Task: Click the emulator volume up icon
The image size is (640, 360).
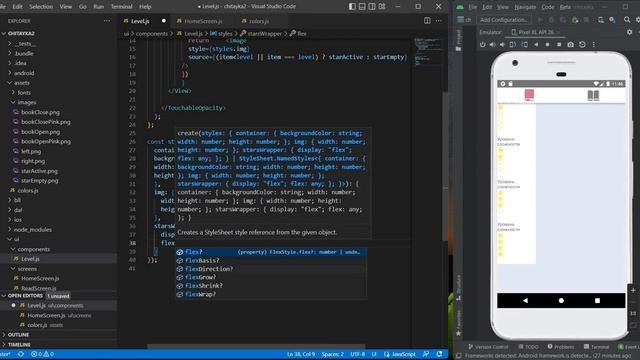Action: (492, 44)
